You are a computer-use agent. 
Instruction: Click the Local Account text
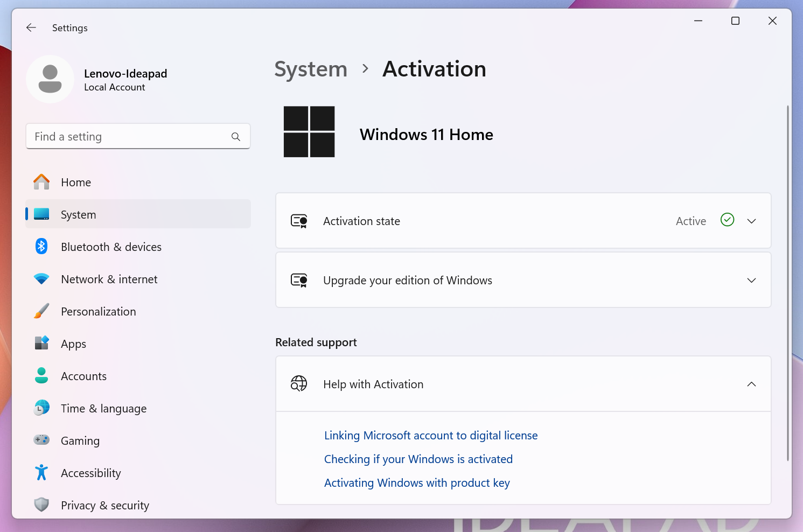point(115,87)
